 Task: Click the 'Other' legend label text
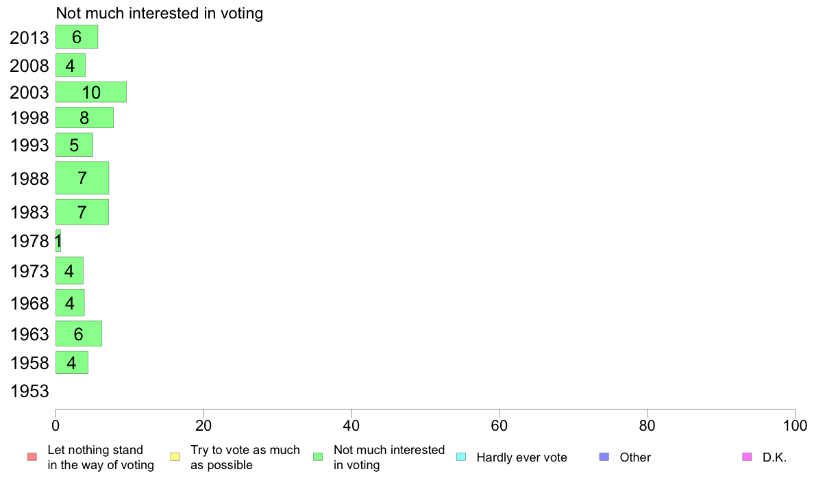635,457
